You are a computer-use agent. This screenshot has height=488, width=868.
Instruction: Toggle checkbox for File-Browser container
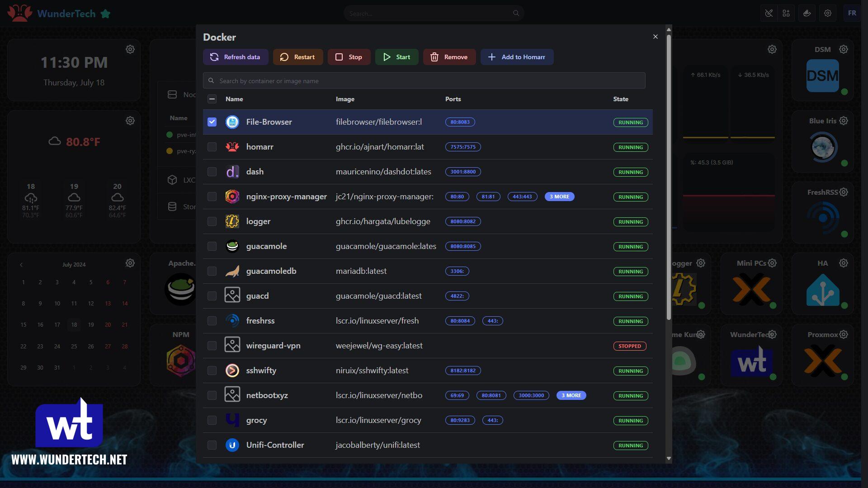point(212,122)
